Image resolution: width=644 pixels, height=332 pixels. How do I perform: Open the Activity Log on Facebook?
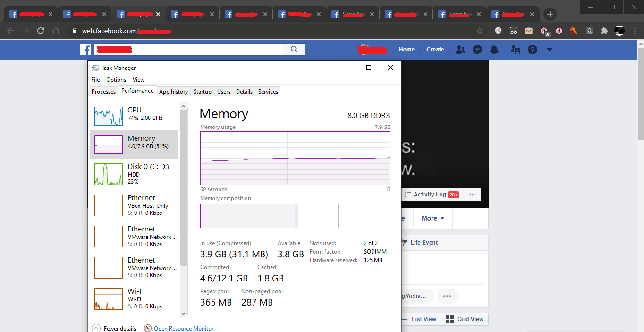point(432,195)
